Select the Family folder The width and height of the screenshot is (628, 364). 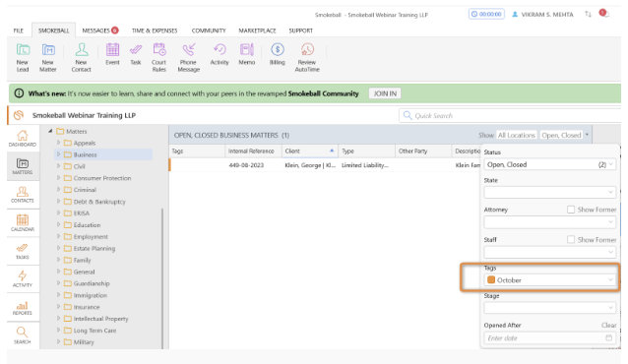[82, 260]
